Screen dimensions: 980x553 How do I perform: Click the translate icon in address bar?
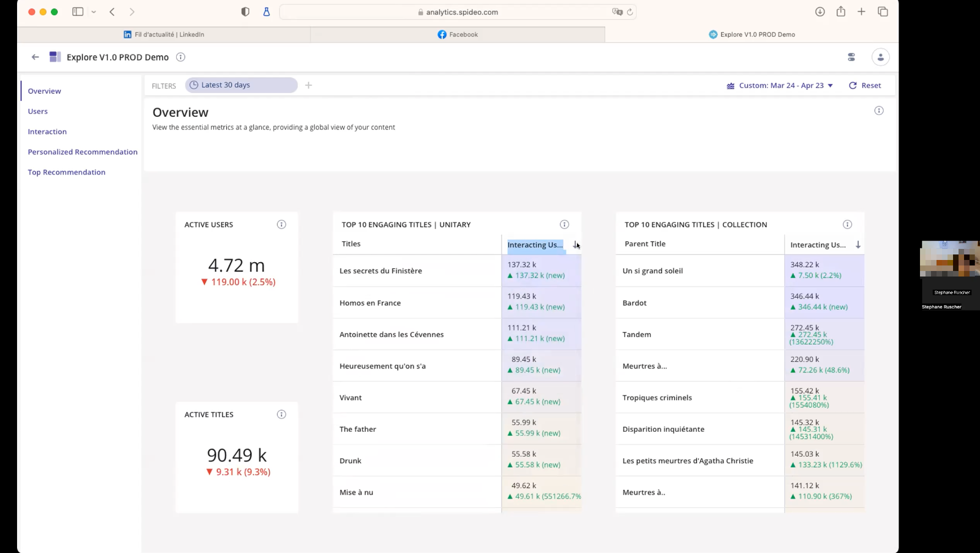click(x=617, y=12)
